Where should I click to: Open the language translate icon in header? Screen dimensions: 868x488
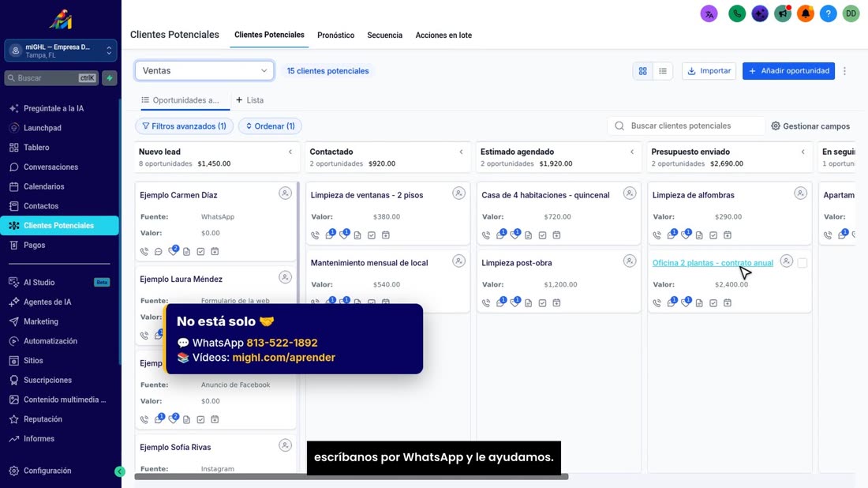pos(709,14)
